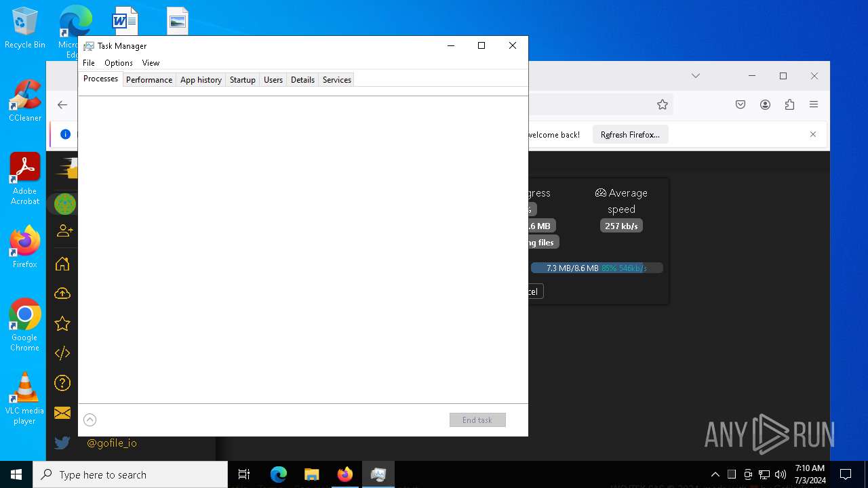The height and width of the screenshot is (488, 868).
Task: Switch to the Startup tab
Action: point(243,79)
